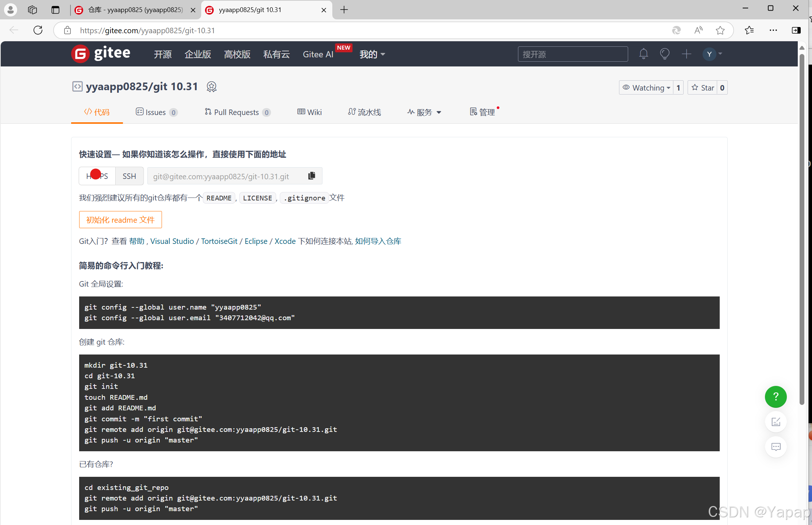
Task: Click 开源 in navigation bar
Action: point(163,54)
